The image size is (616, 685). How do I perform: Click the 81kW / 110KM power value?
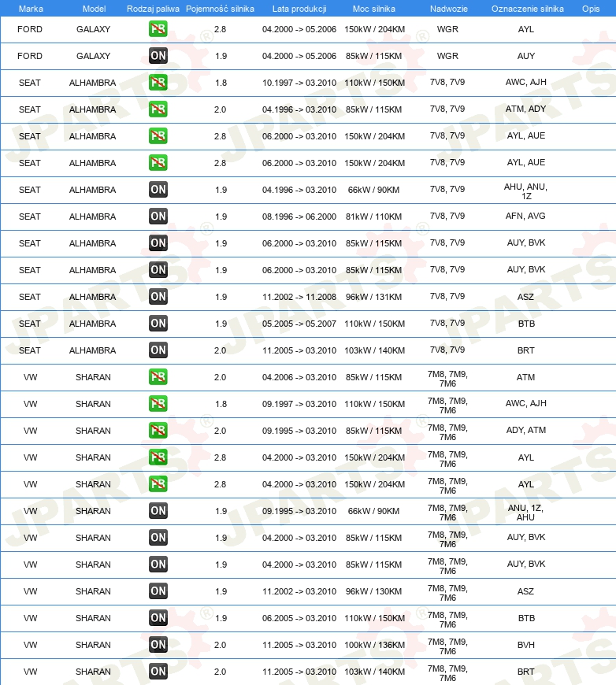[x=373, y=217]
